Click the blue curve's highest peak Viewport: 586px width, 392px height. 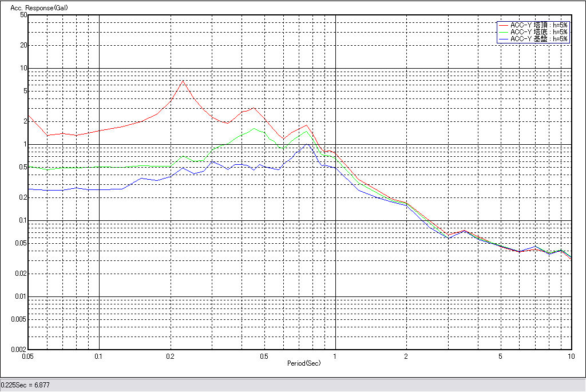click(x=308, y=144)
